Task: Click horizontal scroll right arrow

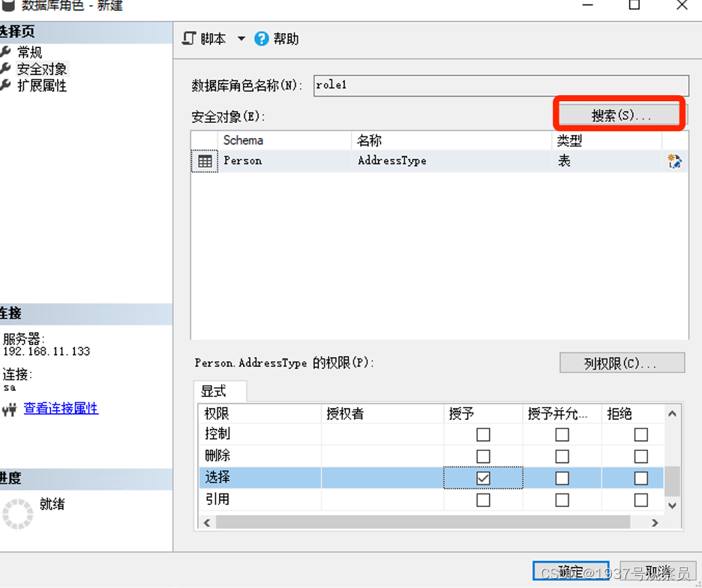Action: pos(655,523)
